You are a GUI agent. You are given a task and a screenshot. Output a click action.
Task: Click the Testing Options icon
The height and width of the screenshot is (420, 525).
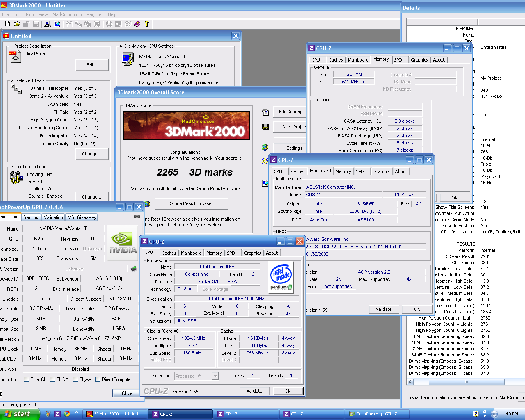[x=16, y=177]
